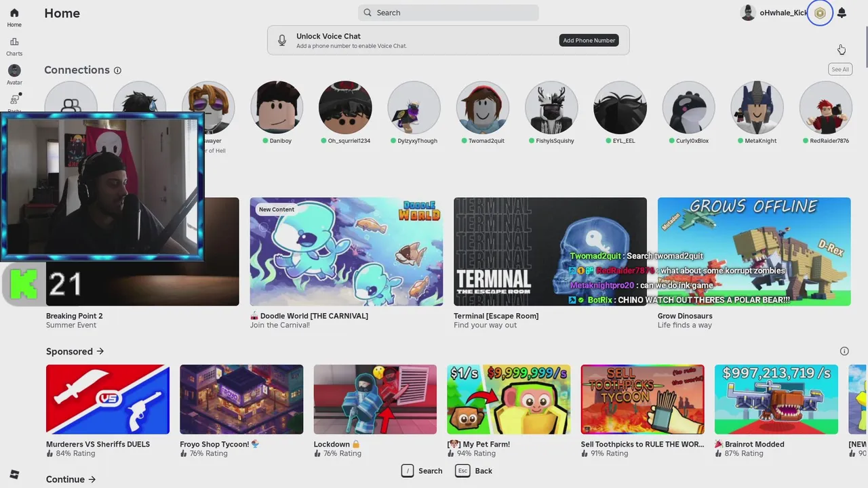Screen dimensions: 868x488
Task: Open Froyo Shop Tycoon thumbnail
Action: pyautogui.click(x=241, y=399)
